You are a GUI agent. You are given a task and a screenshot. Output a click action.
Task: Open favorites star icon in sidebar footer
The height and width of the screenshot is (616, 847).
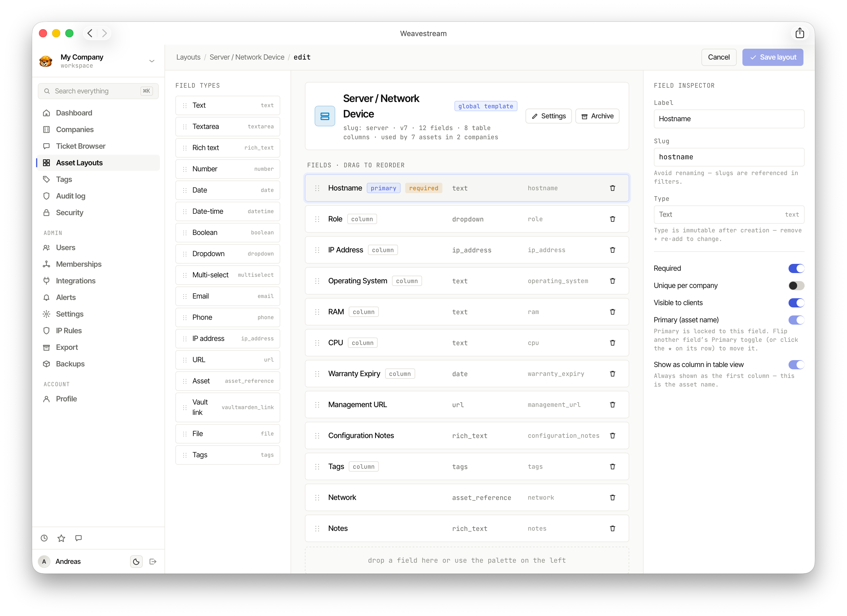click(x=61, y=538)
